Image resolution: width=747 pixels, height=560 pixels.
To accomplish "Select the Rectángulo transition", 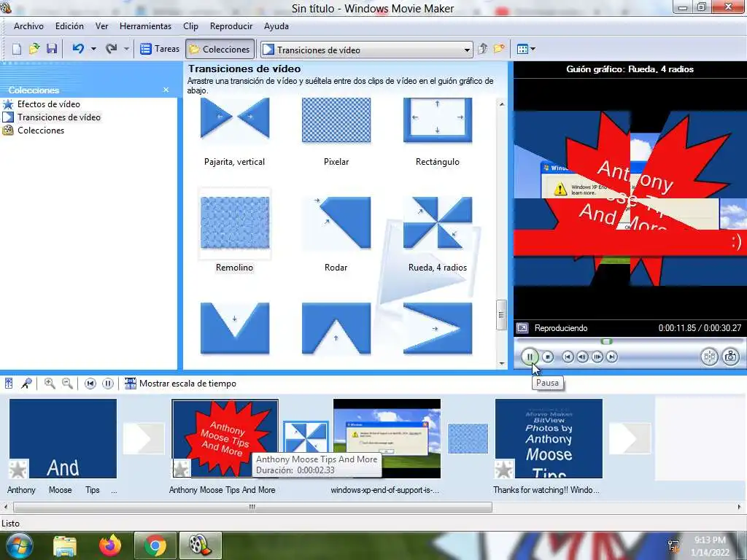I will 438,131.
